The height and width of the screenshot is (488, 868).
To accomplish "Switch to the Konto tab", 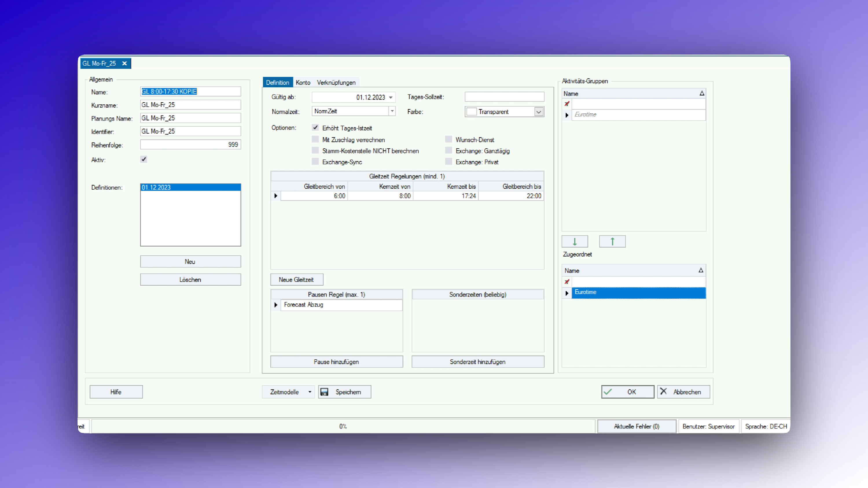I will (303, 82).
